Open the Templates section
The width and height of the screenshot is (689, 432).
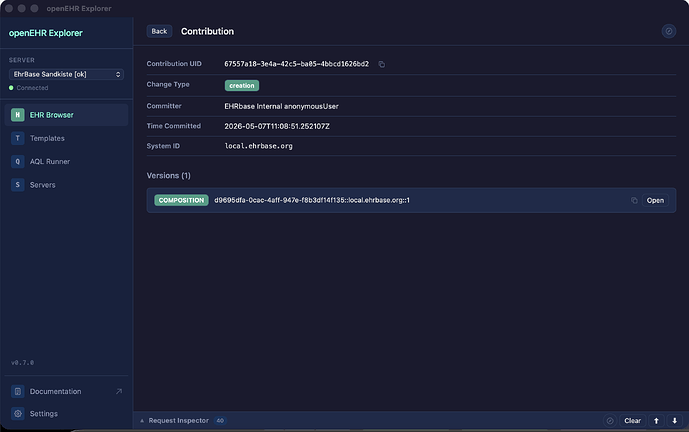pos(66,138)
